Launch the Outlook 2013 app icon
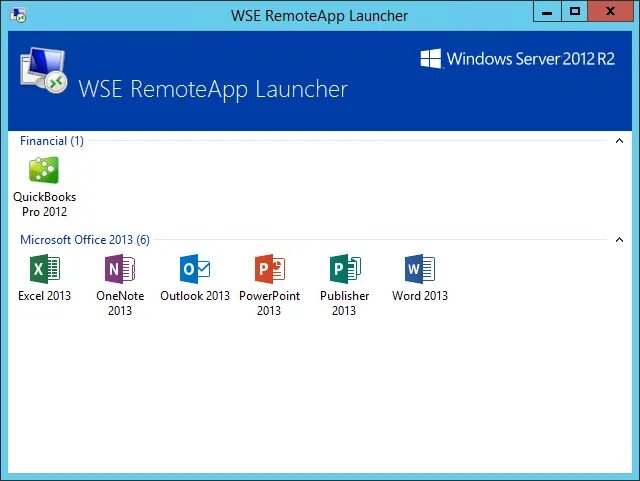640x481 pixels. (x=195, y=269)
